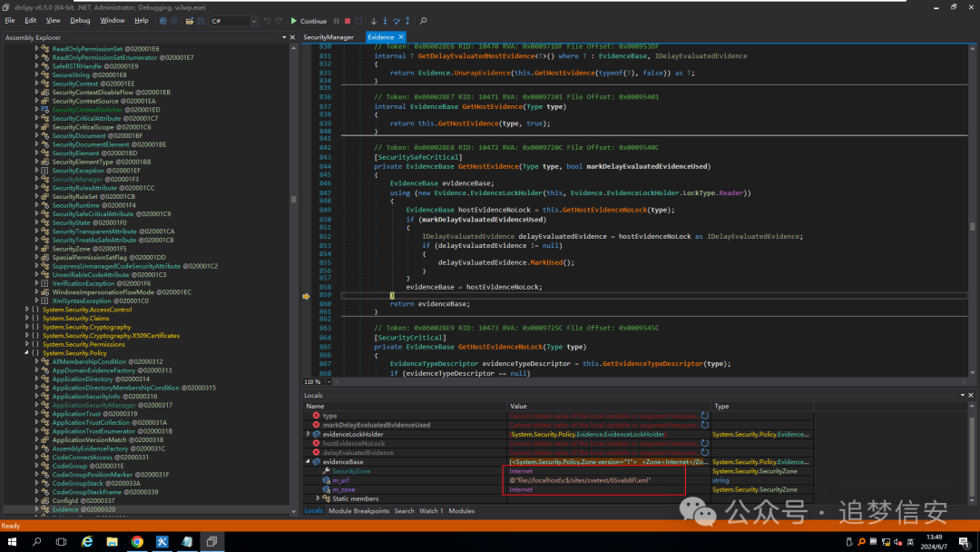Stop debugging with the red square
The height and width of the screenshot is (552, 980).
click(348, 21)
